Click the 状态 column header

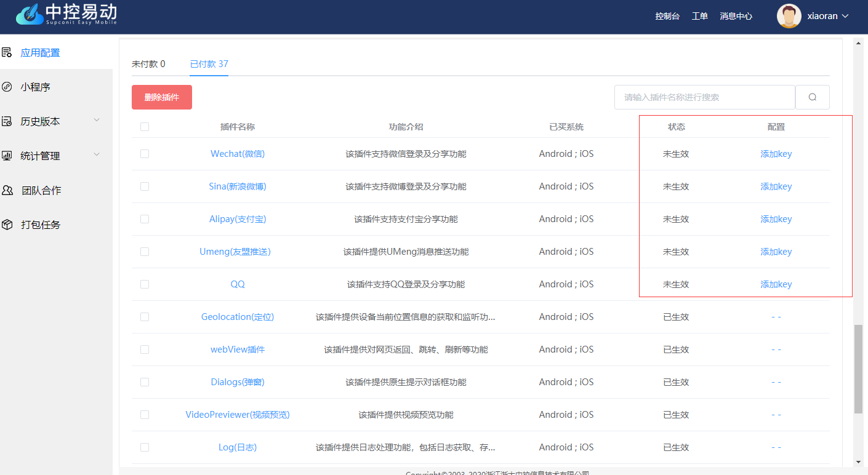[677, 127]
